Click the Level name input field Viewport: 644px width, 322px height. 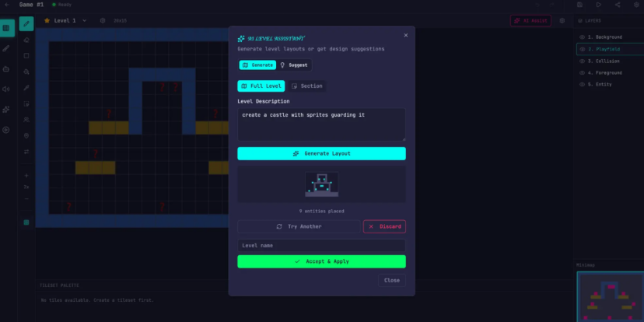pos(321,246)
